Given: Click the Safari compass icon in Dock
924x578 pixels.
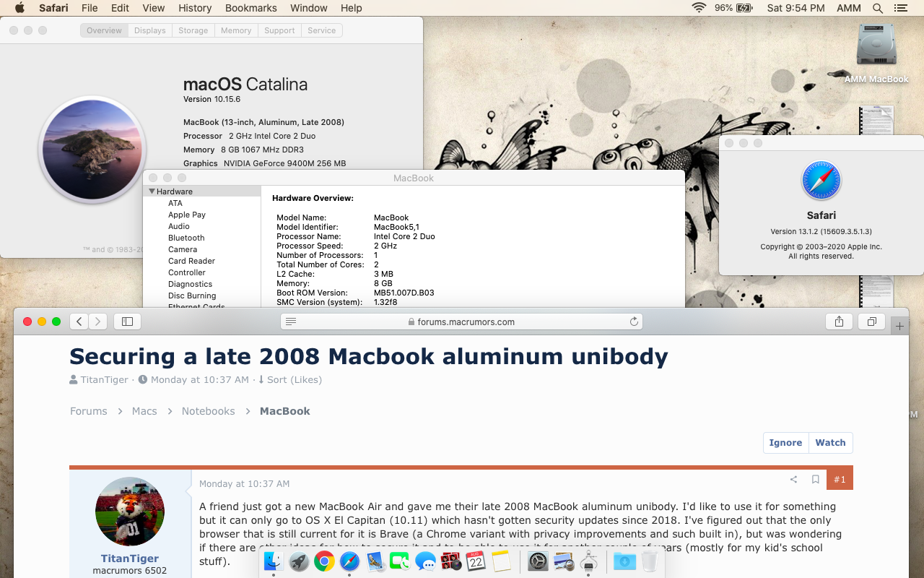Looking at the screenshot, I should pyautogui.click(x=349, y=561).
